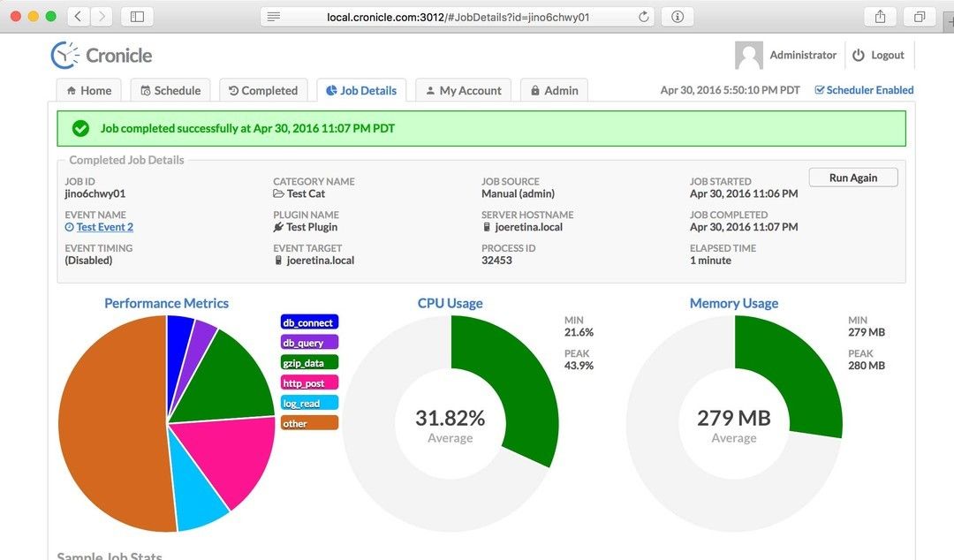The width and height of the screenshot is (954, 560).
Task: Click the site info icon button
Action: (678, 17)
